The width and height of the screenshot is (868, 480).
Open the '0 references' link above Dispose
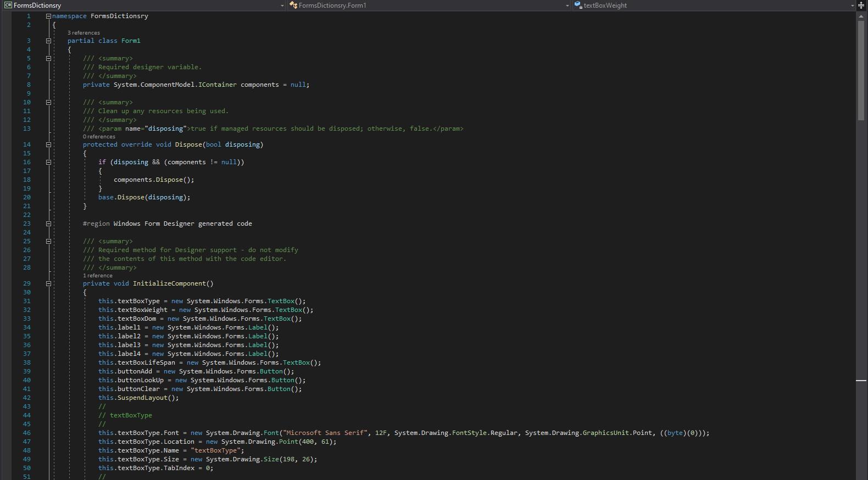point(99,137)
